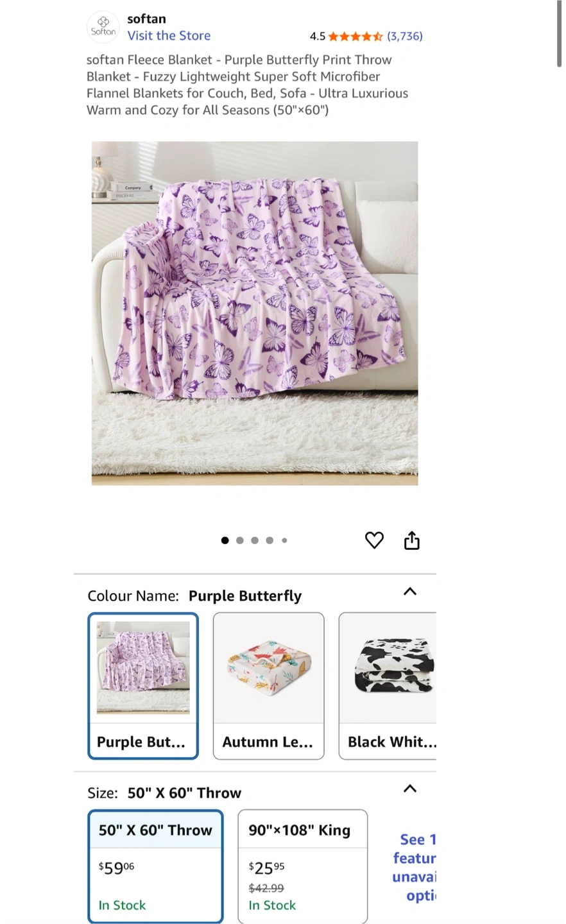Select the Black White cow print option
Viewport: 566px width, 924px height.
(x=388, y=686)
